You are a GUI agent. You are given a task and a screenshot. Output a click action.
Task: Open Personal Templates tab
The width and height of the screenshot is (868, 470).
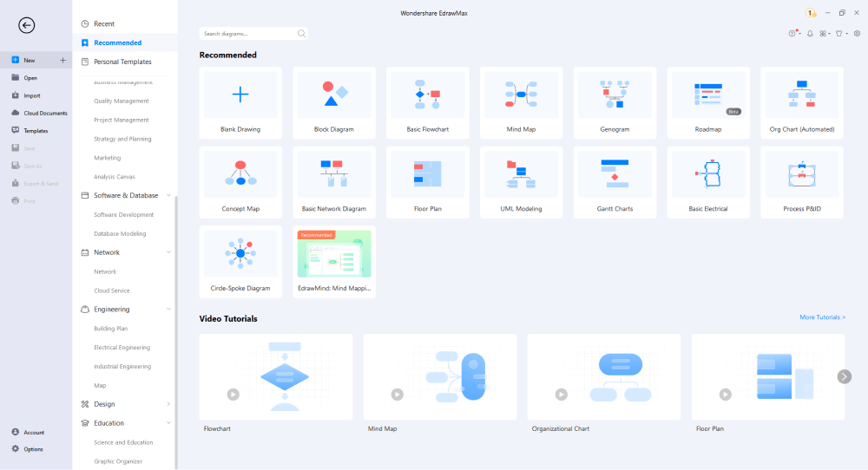[125, 62]
